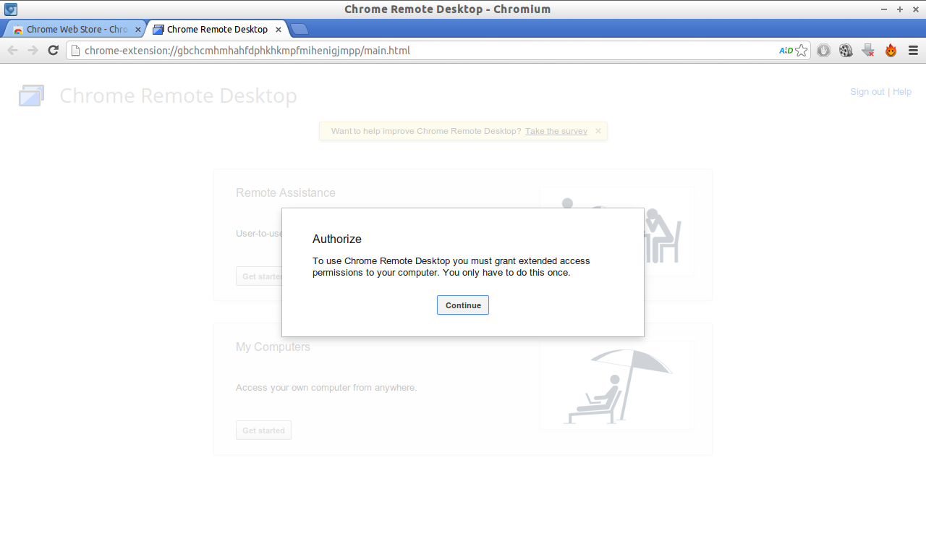Image resolution: width=926 pixels, height=560 pixels.
Task: Reload the current page
Action: point(53,50)
